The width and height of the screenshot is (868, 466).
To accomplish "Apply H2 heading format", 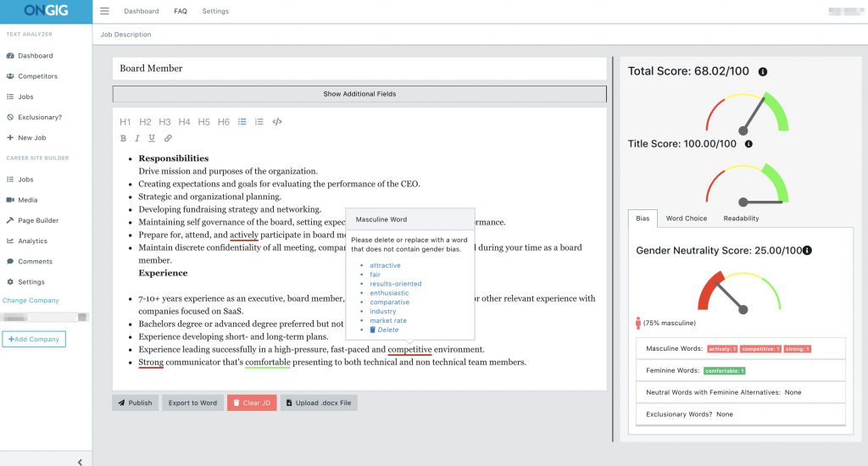I will tap(145, 122).
